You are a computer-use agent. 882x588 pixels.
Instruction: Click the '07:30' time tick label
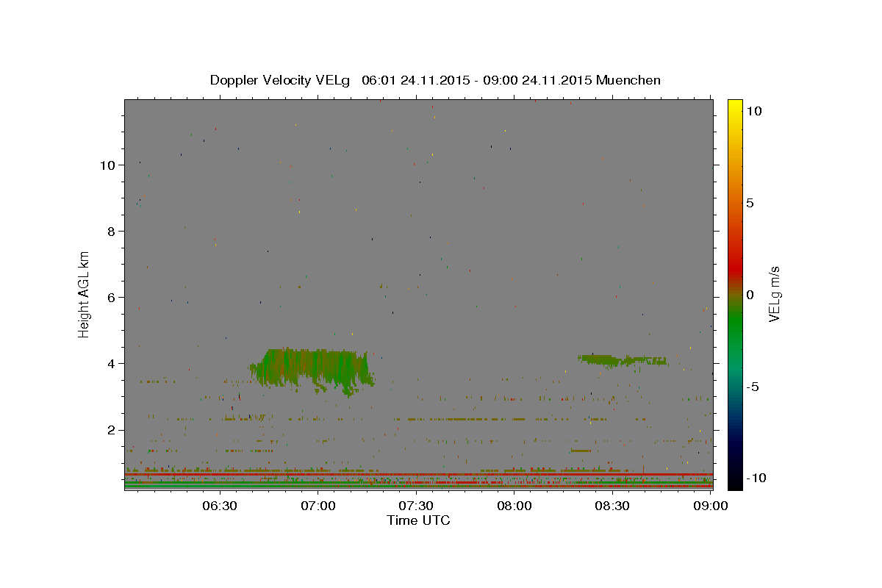tap(416, 506)
